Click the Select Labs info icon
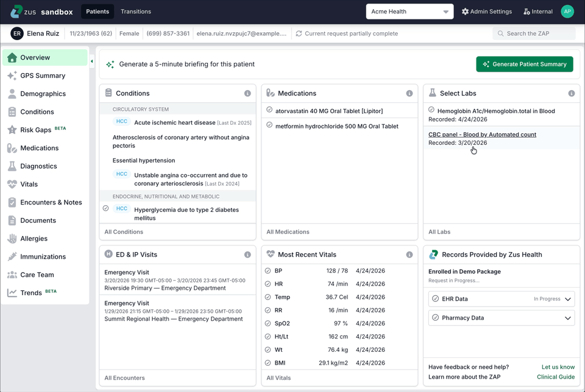 (x=571, y=93)
